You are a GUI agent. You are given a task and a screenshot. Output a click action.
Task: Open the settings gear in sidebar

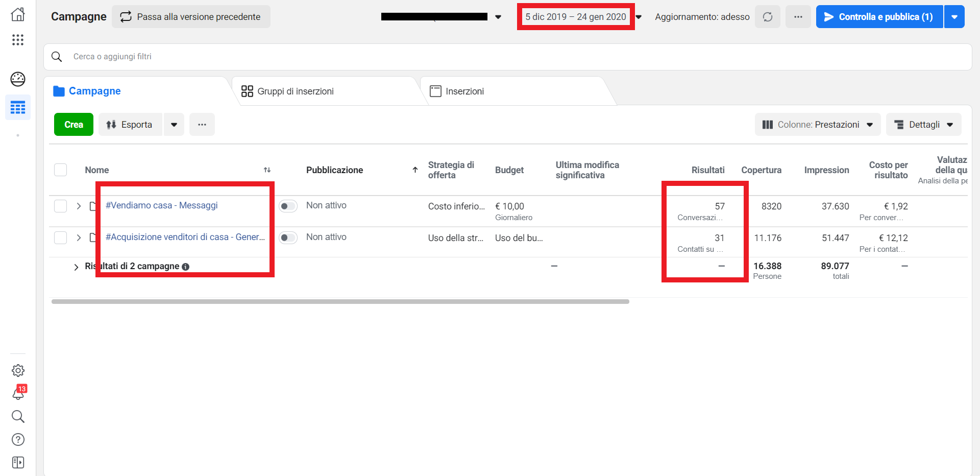pos(18,370)
